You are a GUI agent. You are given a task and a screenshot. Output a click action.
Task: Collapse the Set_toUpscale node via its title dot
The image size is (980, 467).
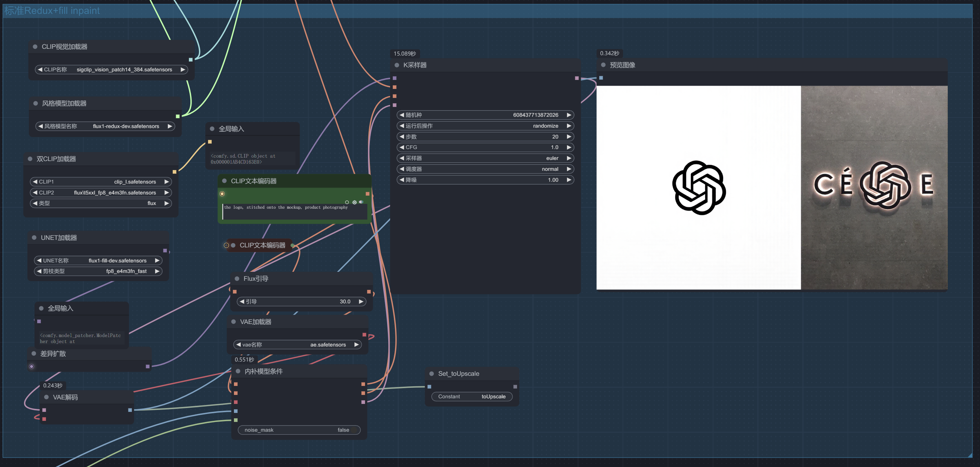[431, 374]
